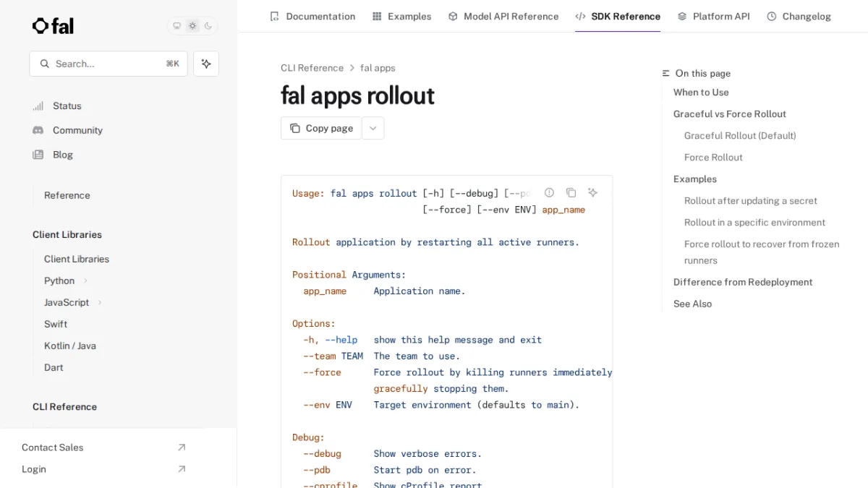
Task: Jump to Examples section
Action: coord(695,179)
